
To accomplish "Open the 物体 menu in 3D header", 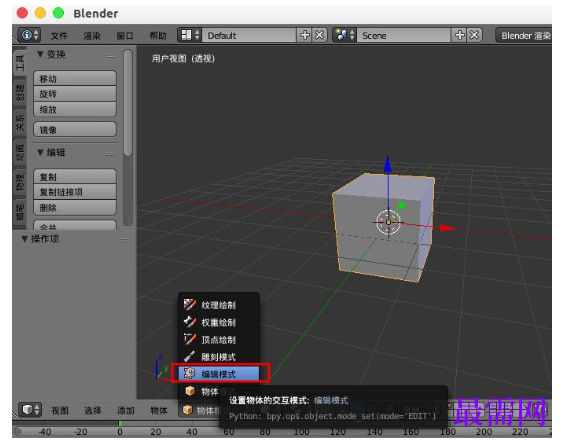I will 159,411.
